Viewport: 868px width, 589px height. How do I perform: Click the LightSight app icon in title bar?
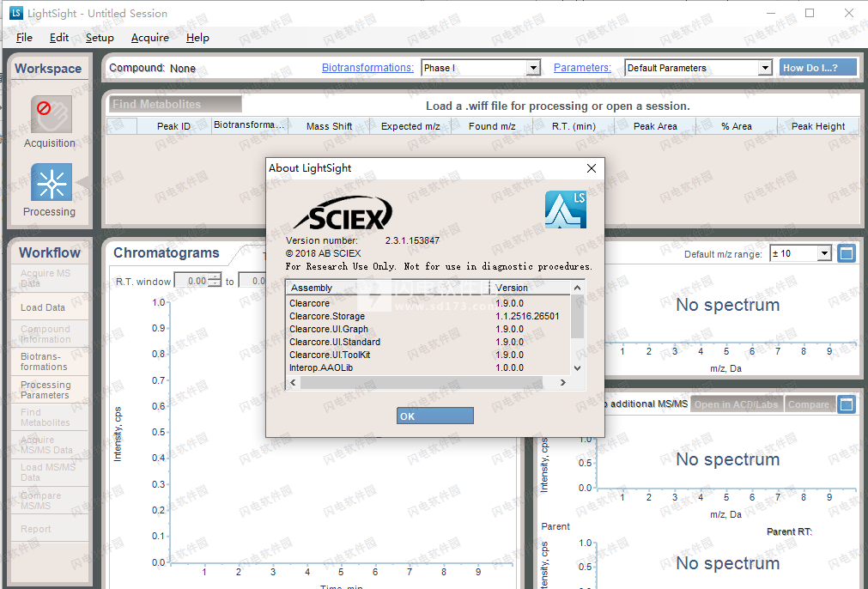16,13
